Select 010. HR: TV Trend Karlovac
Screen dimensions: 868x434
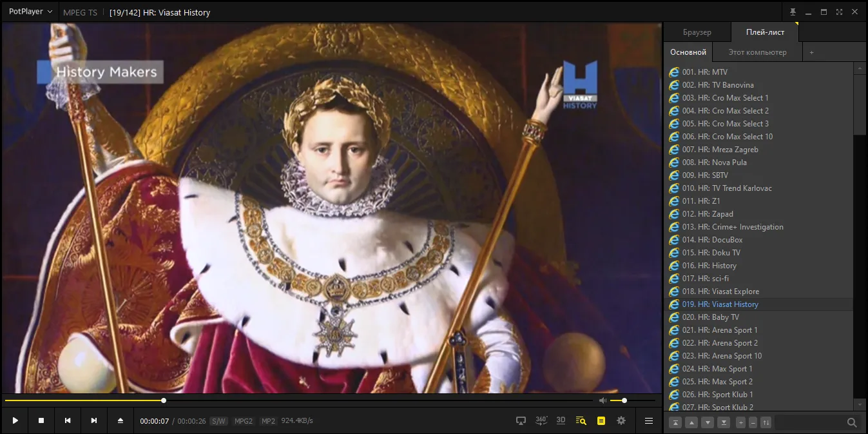[x=758, y=188]
